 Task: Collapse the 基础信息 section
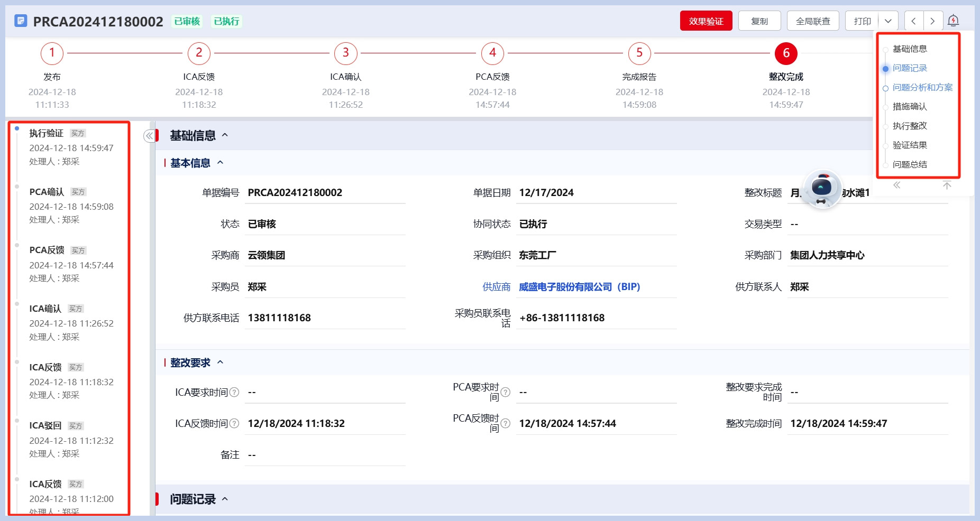tap(225, 135)
